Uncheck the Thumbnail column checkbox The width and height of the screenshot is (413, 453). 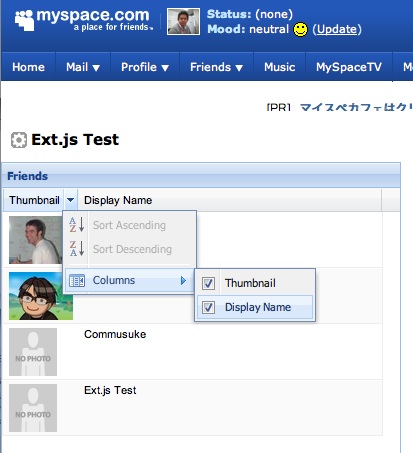pos(208,283)
